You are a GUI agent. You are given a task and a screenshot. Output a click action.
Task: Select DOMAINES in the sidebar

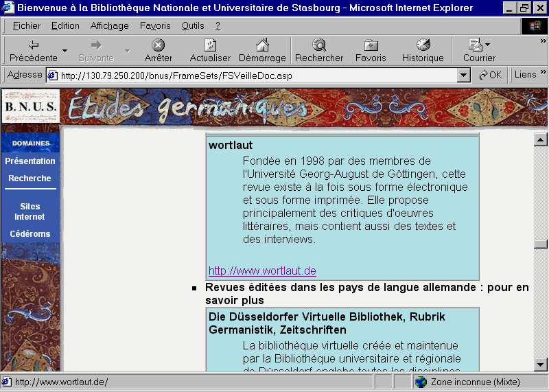coord(31,143)
